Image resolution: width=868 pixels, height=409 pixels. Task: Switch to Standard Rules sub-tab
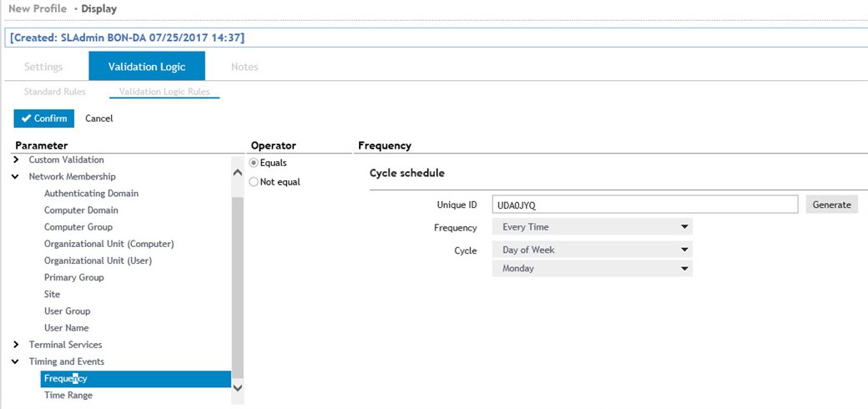pyautogui.click(x=55, y=92)
